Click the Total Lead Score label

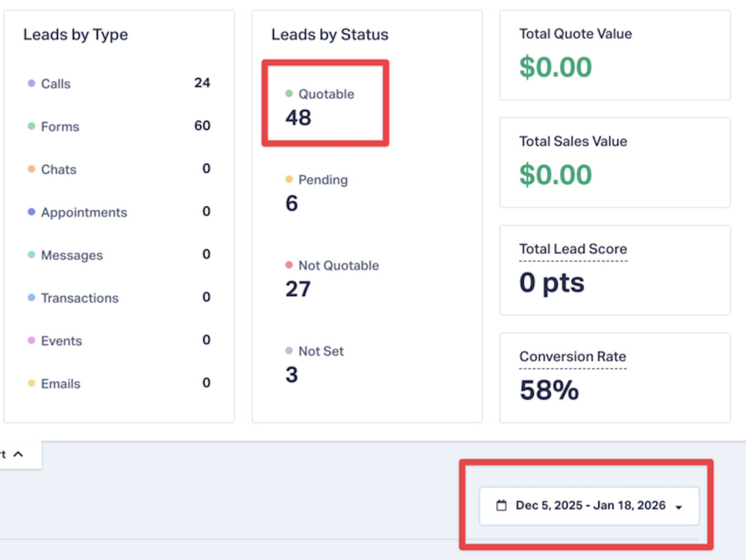pyautogui.click(x=573, y=249)
